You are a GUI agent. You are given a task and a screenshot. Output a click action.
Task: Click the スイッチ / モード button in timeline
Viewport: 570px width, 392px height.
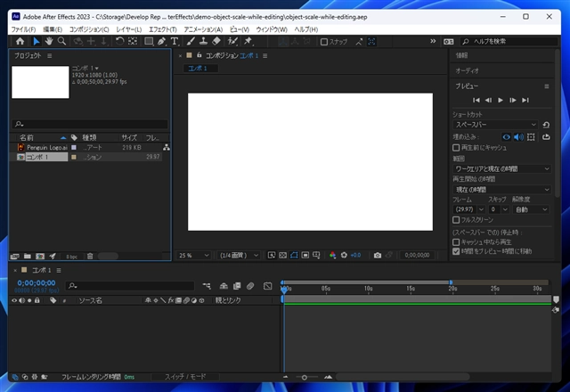185,377
